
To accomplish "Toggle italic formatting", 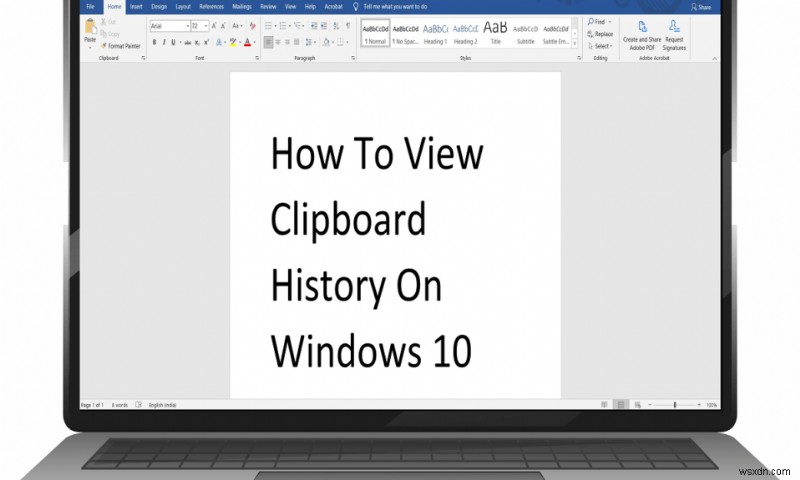I will click(x=164, y=42).
